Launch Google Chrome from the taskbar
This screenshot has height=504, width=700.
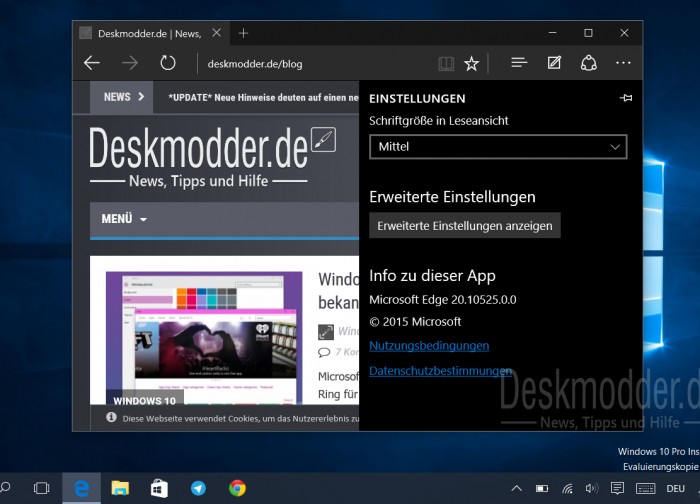pyautogui.click(x=238, y=488)
